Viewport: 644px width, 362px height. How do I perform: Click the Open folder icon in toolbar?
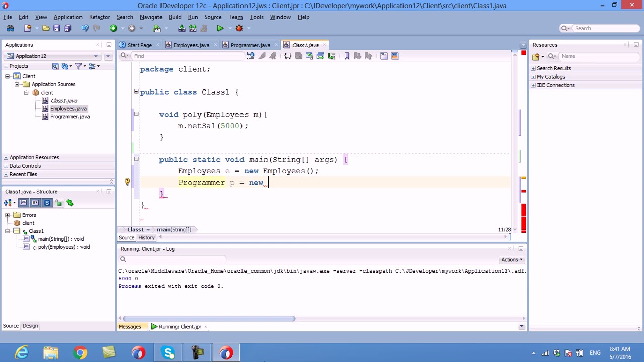(x=46, y=28)
